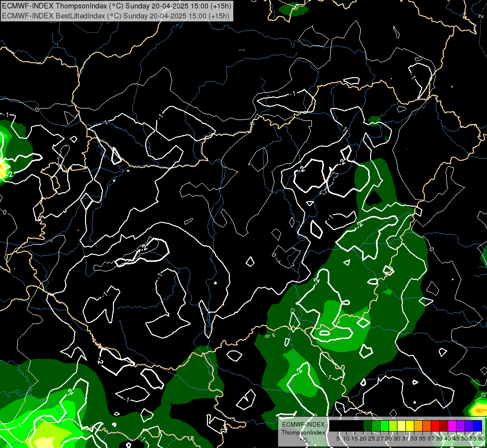Screen dimensions: 487x448
Task: Click the legend tick value 45
Action: 456,439
